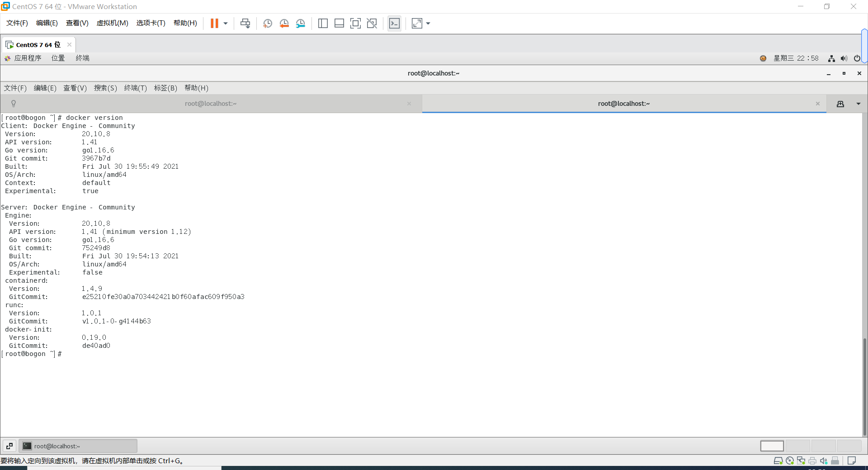
Task: Click the terminal vertical scrollbar
Action: [x=865, y=387]
